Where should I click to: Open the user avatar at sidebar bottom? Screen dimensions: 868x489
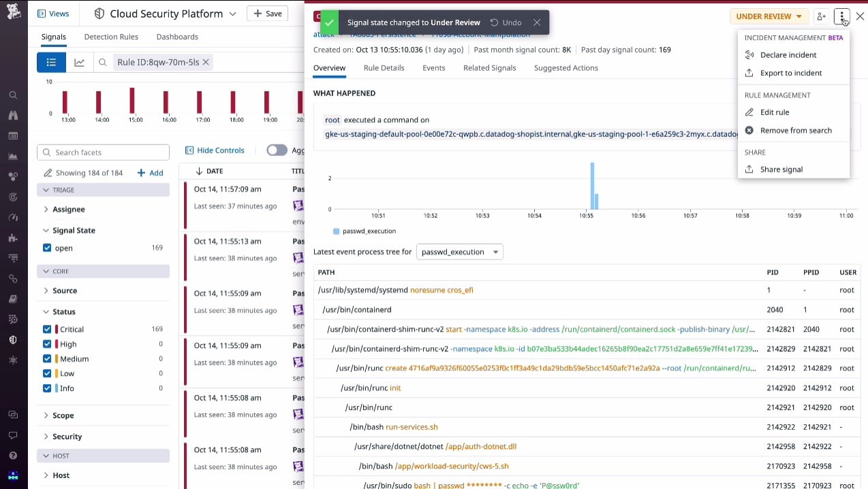pos(13,475)
